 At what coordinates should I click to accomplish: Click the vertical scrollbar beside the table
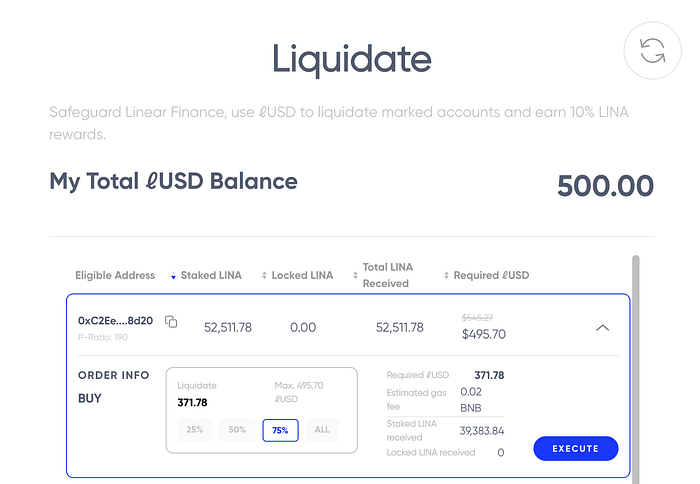[x=635, y=369]
